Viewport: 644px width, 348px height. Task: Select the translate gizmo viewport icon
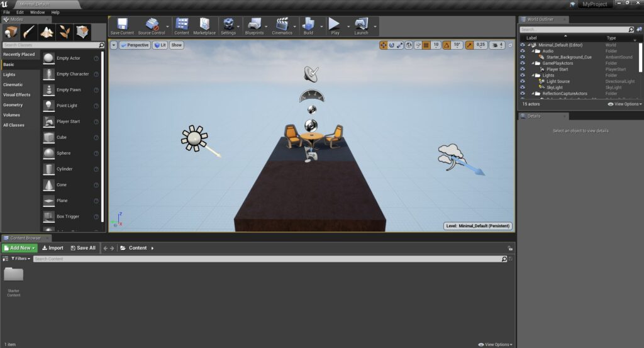pyautogui.click(x=383, y=45)
